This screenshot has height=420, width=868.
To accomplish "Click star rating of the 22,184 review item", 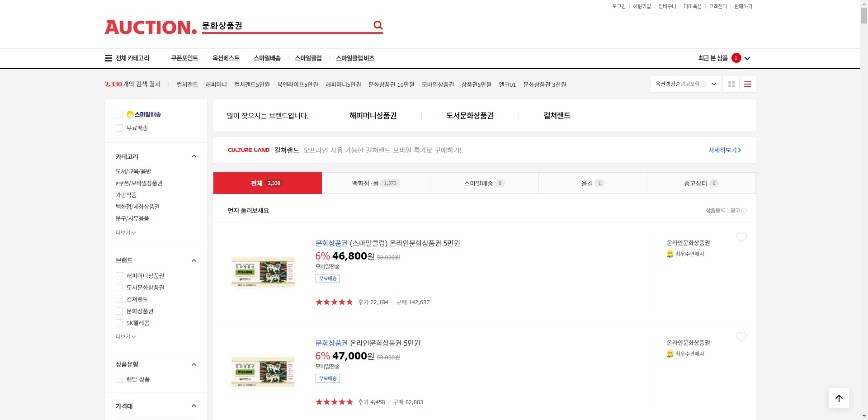I will (334, 302).
